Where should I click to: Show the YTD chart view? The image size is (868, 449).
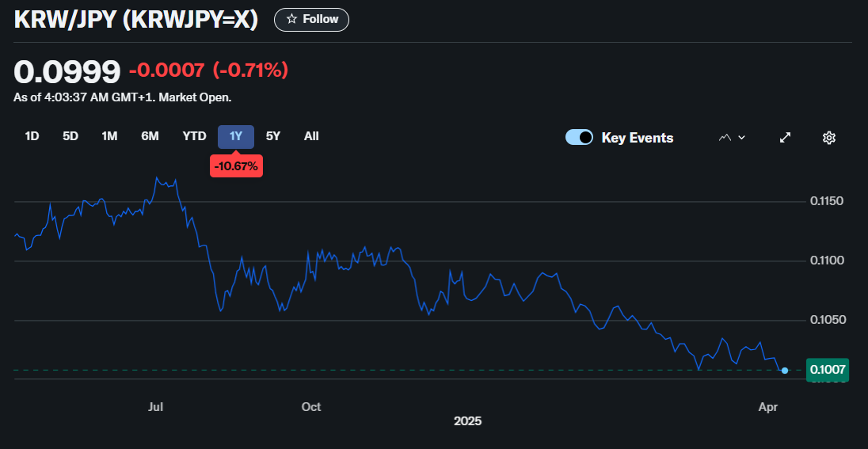click(194, 136)
